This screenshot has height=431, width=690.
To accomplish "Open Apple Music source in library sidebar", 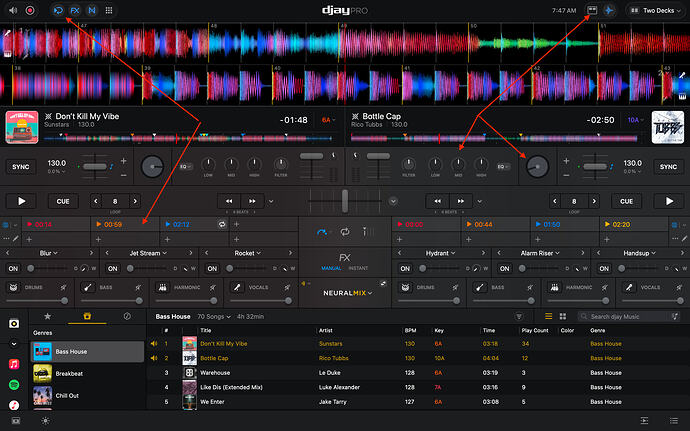I will [x=14, y=364].
